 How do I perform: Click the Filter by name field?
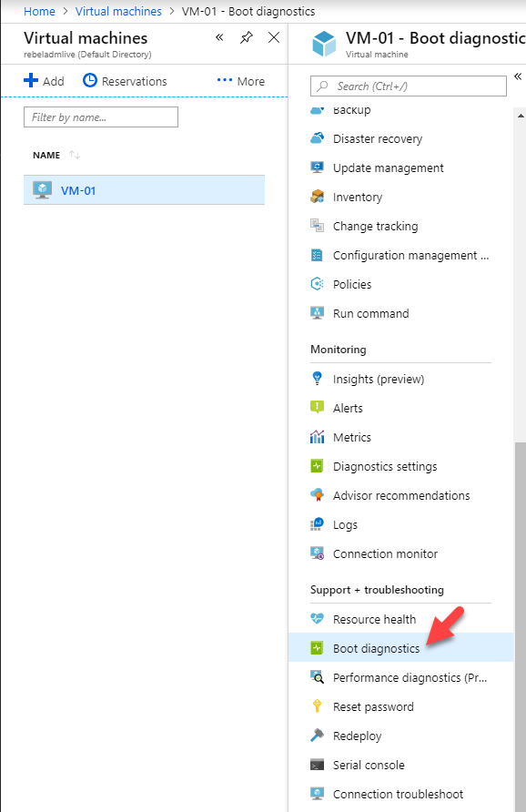(101, 117)
